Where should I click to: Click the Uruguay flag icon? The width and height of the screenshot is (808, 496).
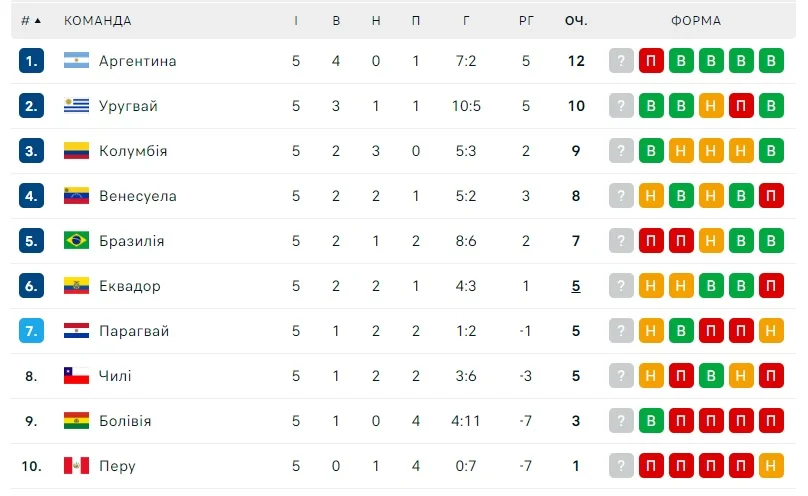[x=76, y=106]
